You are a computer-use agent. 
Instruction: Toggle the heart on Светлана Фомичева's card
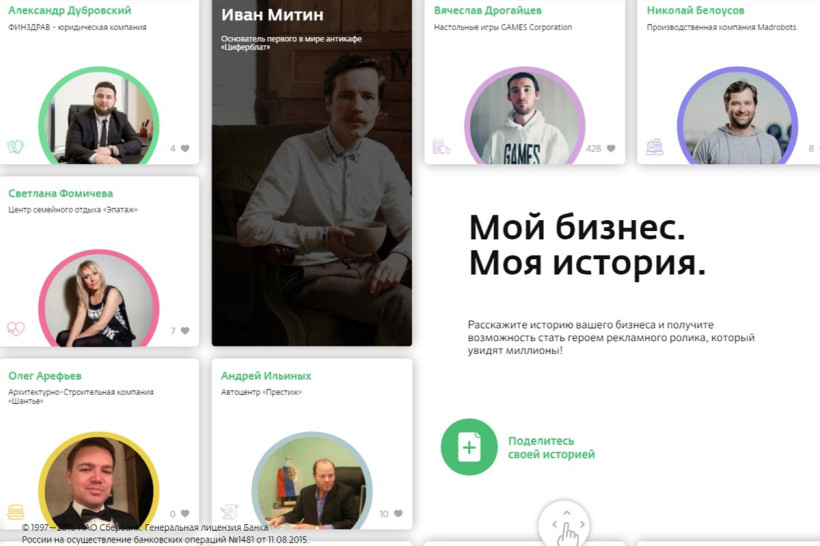(x=184, y=331)
